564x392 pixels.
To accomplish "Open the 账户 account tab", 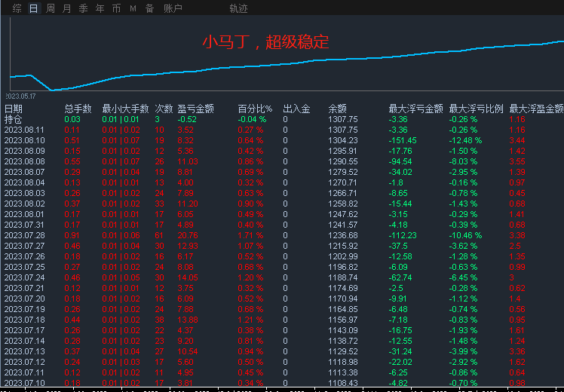I will point(173,8).
